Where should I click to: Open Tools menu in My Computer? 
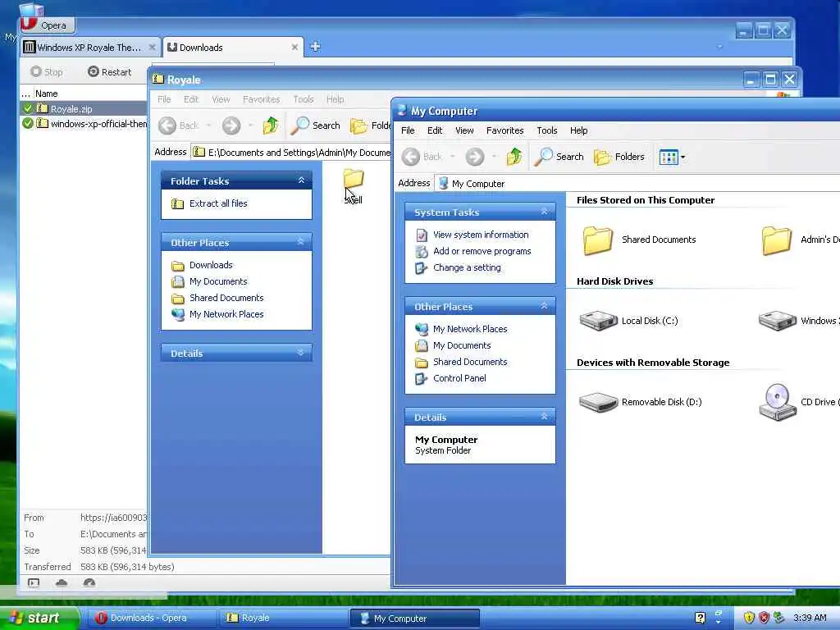coord(547,130)
